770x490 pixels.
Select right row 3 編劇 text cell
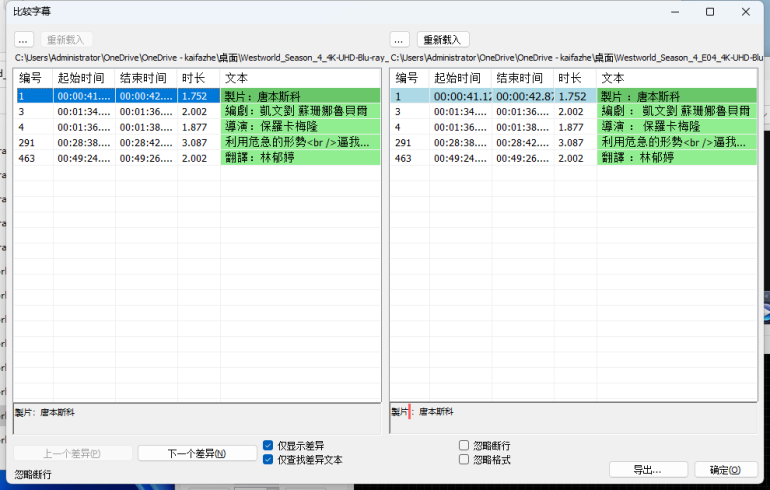(x=677, y=111)
